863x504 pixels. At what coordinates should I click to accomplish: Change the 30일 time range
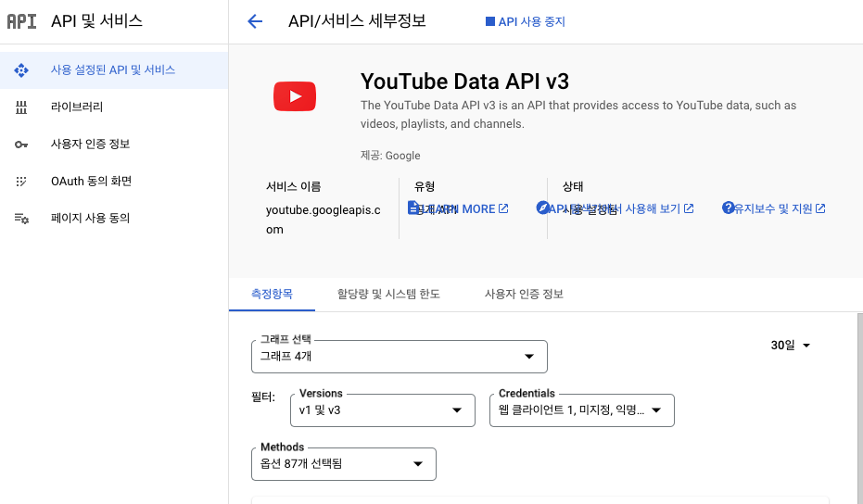[791, 345]
